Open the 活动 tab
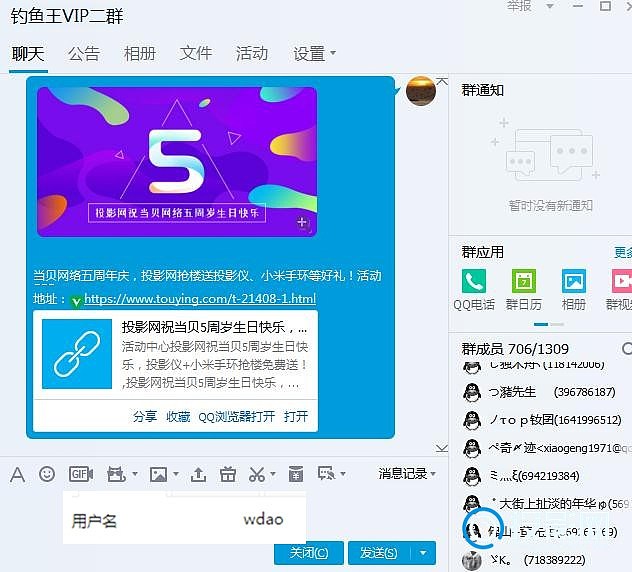632x572 pixels. [x=252, y=54]
